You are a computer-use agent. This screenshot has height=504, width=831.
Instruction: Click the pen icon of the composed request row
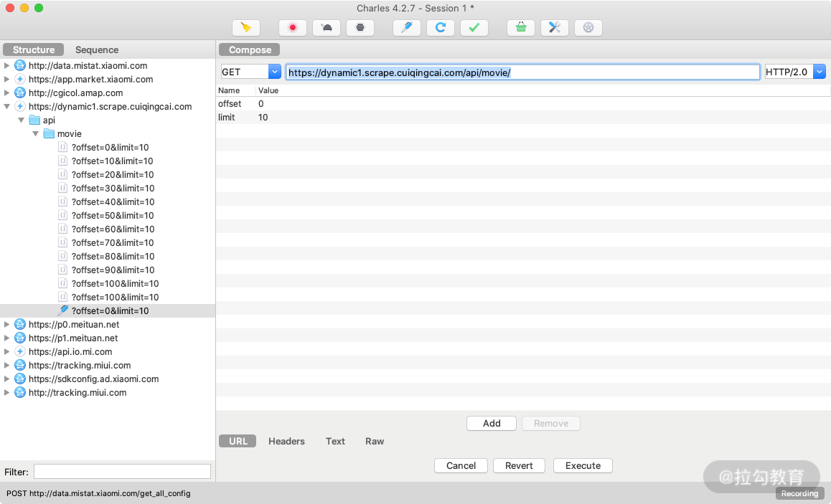tap(63, 310)
